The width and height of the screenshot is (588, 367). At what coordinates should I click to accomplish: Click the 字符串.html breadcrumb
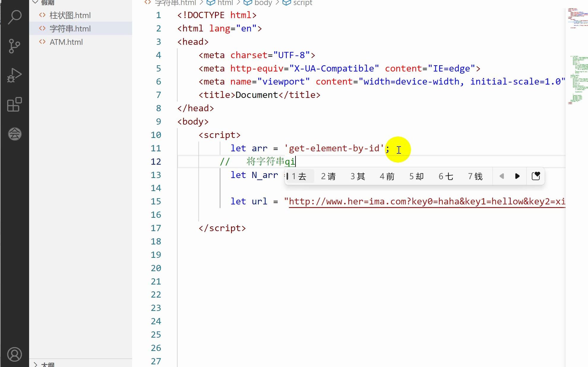click(175, 3)
